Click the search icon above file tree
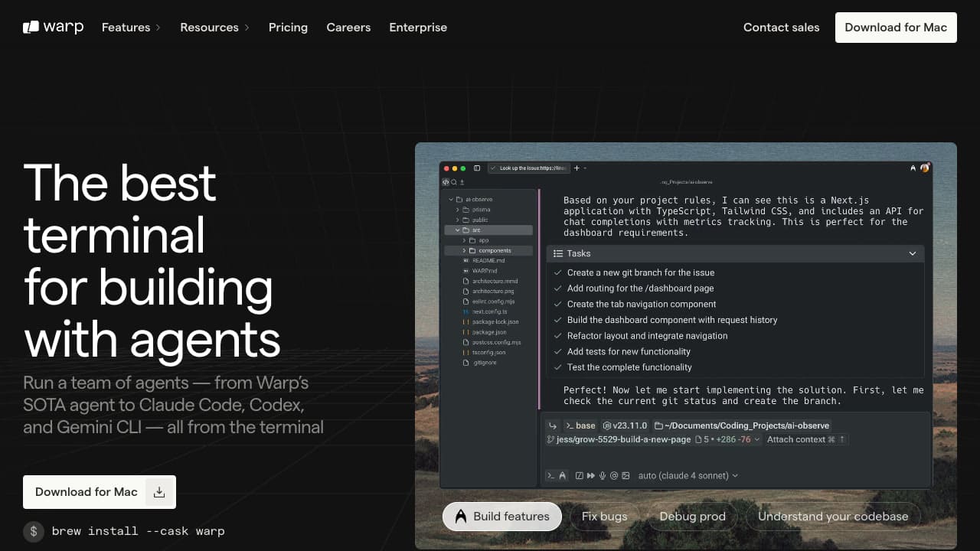980x551 pixels. 454,182
